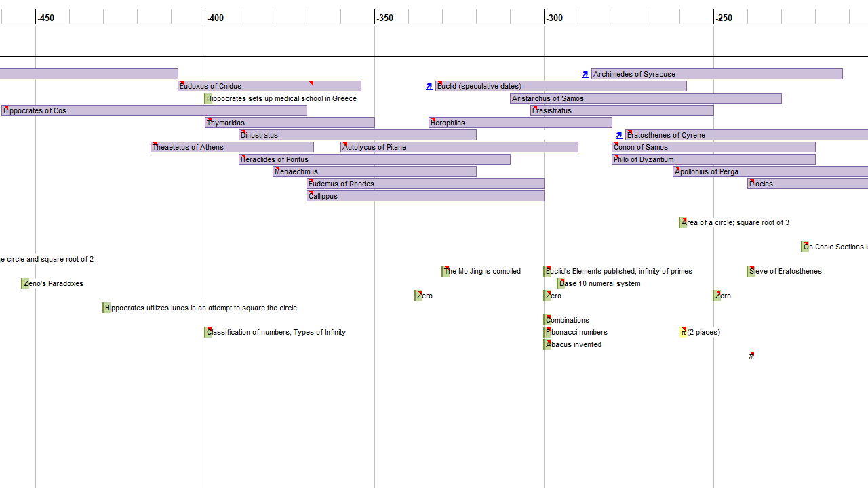
Task: Click the yellow π (2 places) marker
Action: pos(683,332)
